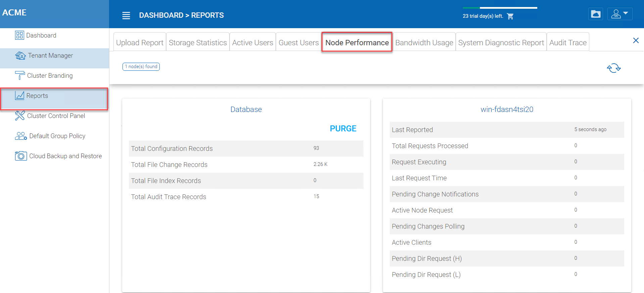The height and width of the screenshot is (293, 644).
Task: Click the Cluster Branding paint roller icon
Action: pyautogui.click(x=20, y=75)
